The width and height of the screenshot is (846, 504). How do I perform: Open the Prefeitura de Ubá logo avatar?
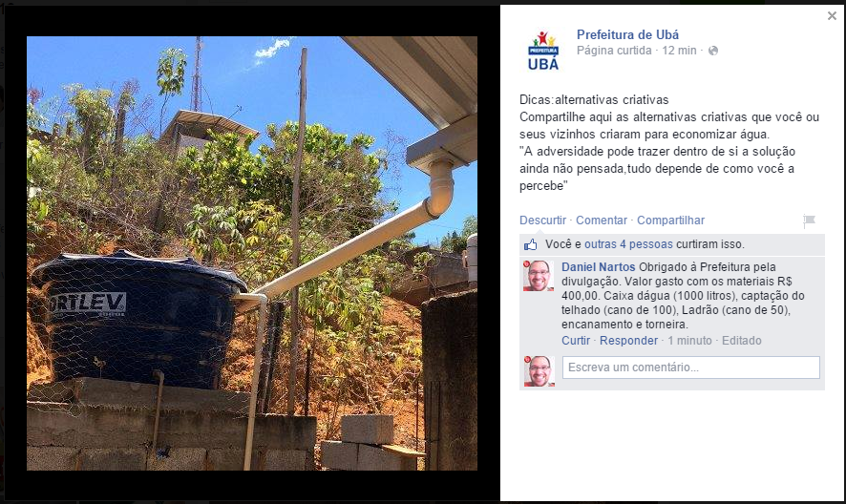coord(543,51)
